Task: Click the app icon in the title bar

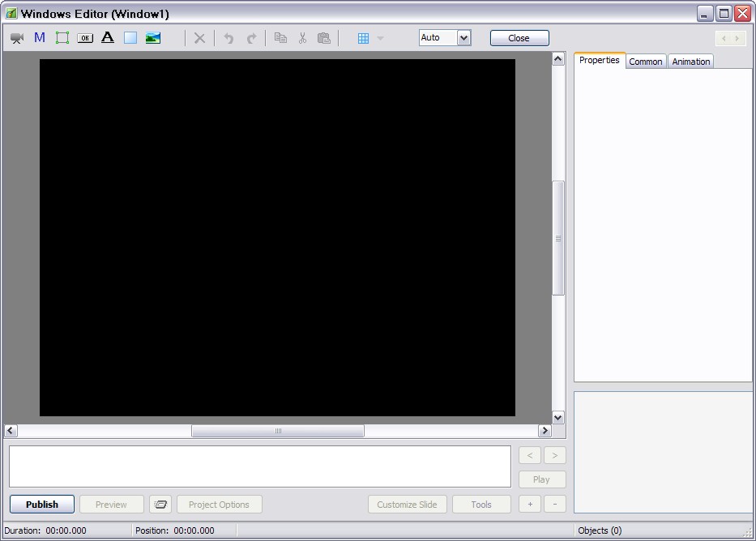Action: (11, 14)
